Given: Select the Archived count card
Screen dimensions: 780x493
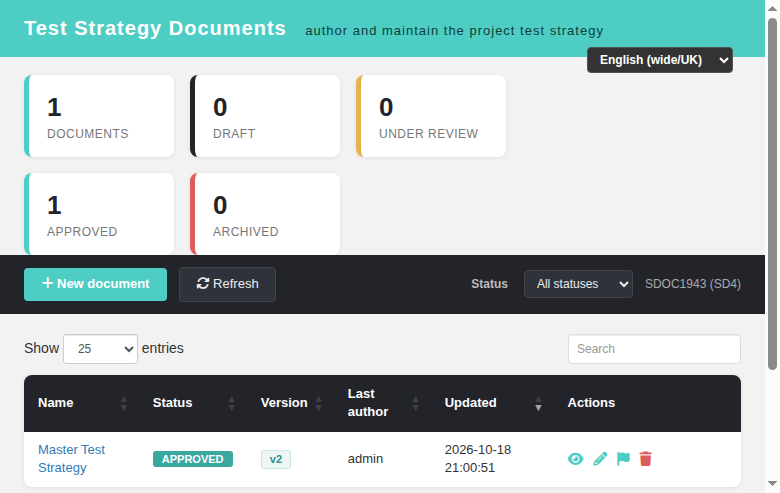Looking at the screenshot, I should pos(265,214).
